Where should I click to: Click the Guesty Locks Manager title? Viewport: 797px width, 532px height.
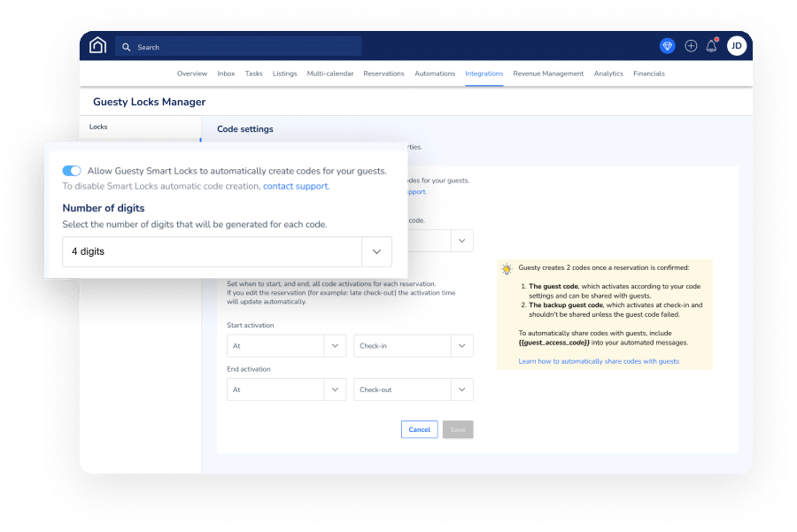tap(149, 102)
